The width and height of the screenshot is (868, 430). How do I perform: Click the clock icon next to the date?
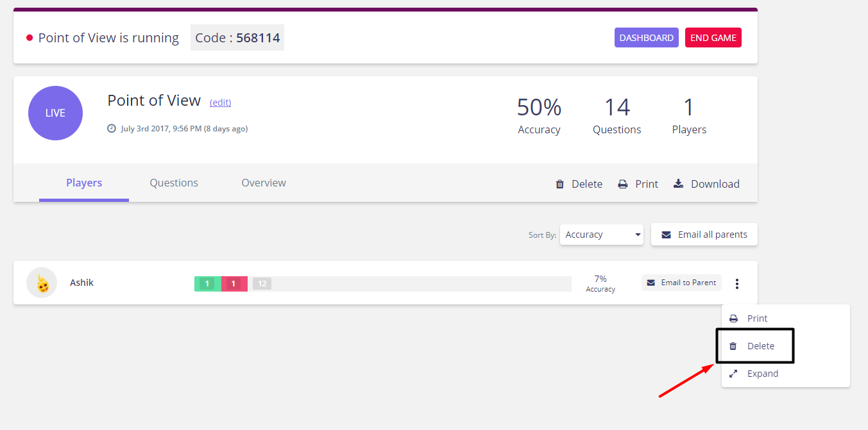112,129
